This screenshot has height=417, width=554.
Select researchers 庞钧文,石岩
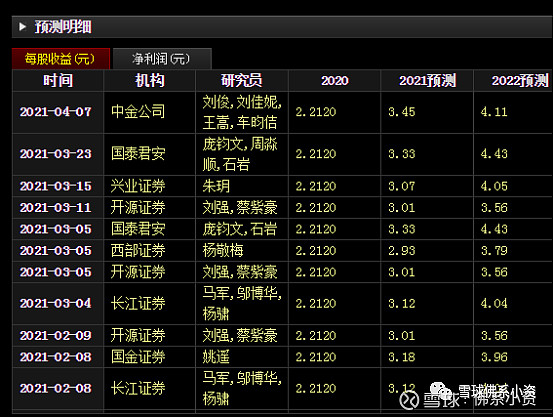[x=240, y=229]
